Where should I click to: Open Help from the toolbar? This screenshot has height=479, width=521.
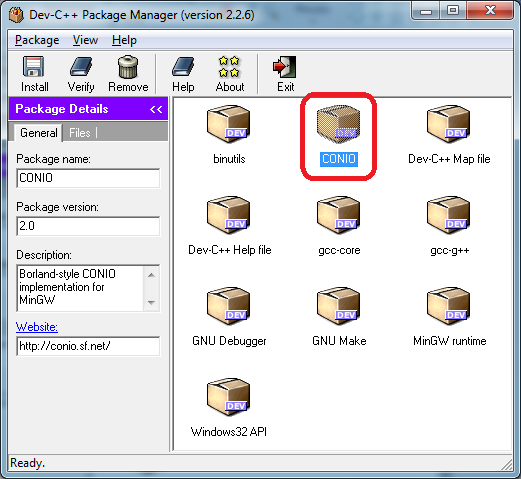coord(183,74)
